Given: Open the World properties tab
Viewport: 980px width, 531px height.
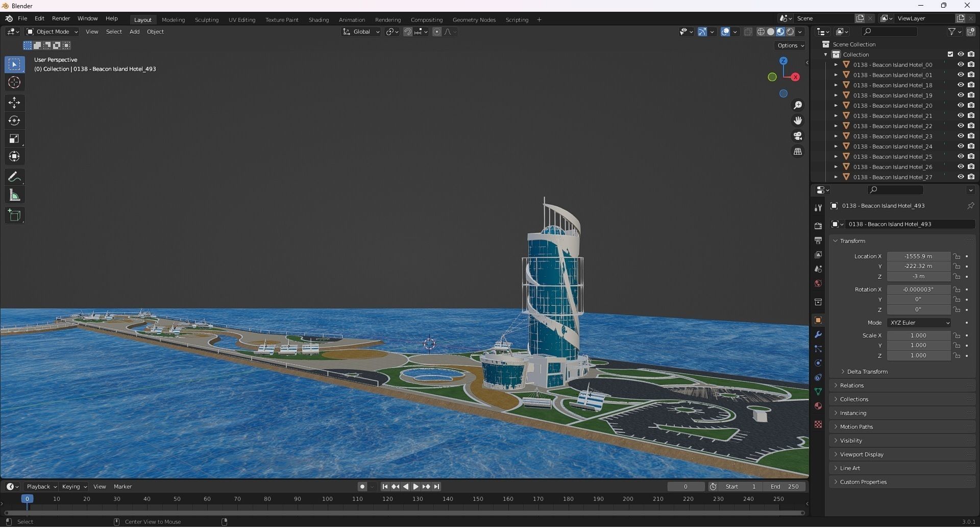Looking at the screenshot, I should click(x=818, y=283).
